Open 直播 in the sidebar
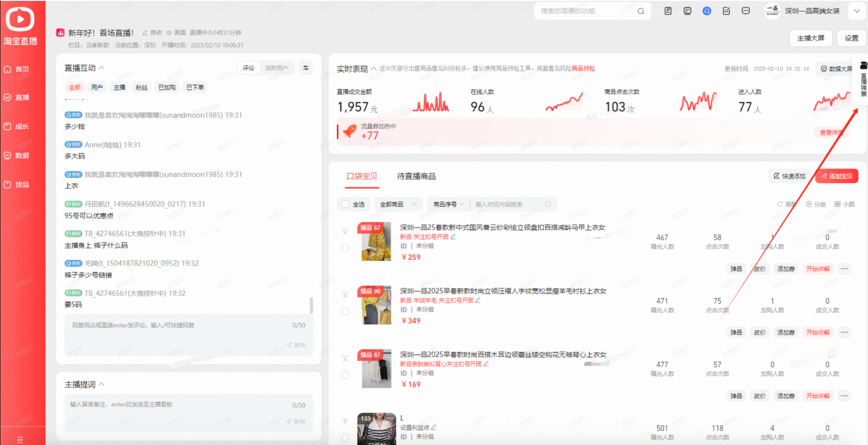Image resolution: width=868 pixels, height=445 pixels. point(17,97)
